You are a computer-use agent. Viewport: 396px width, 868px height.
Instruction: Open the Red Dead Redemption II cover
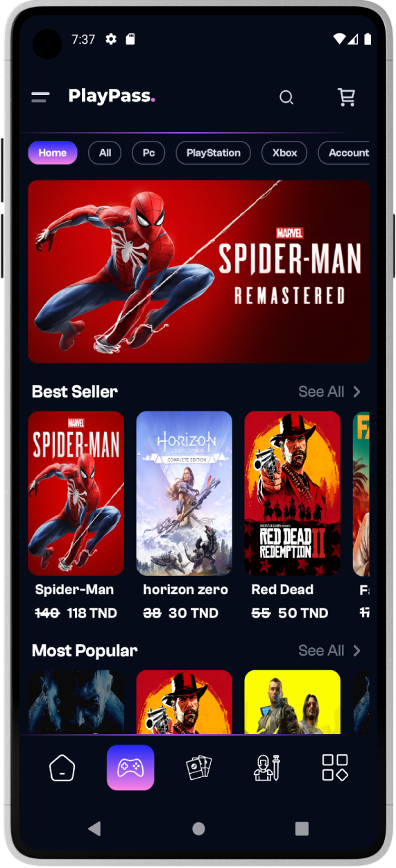[x=293, y=493]
